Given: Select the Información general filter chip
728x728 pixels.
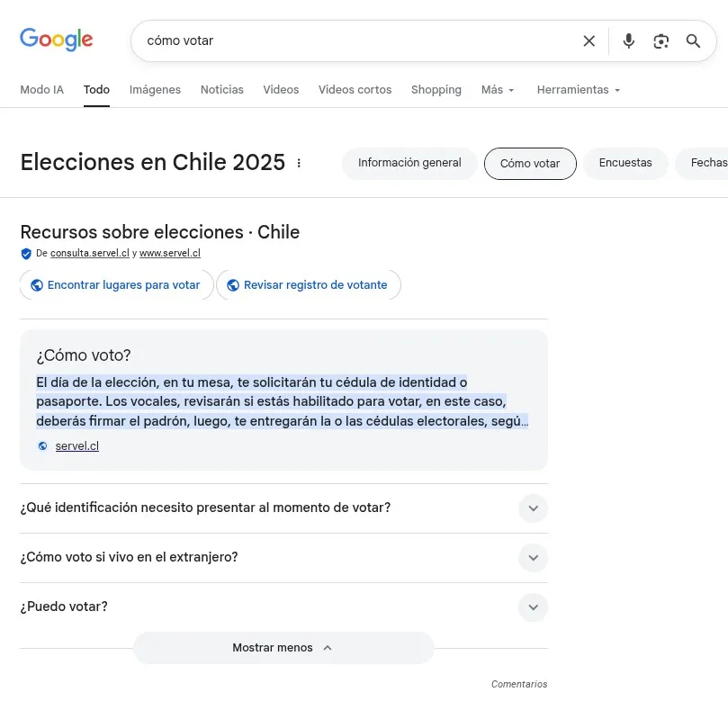Looking at the screenshot, I should pos(409,163).
